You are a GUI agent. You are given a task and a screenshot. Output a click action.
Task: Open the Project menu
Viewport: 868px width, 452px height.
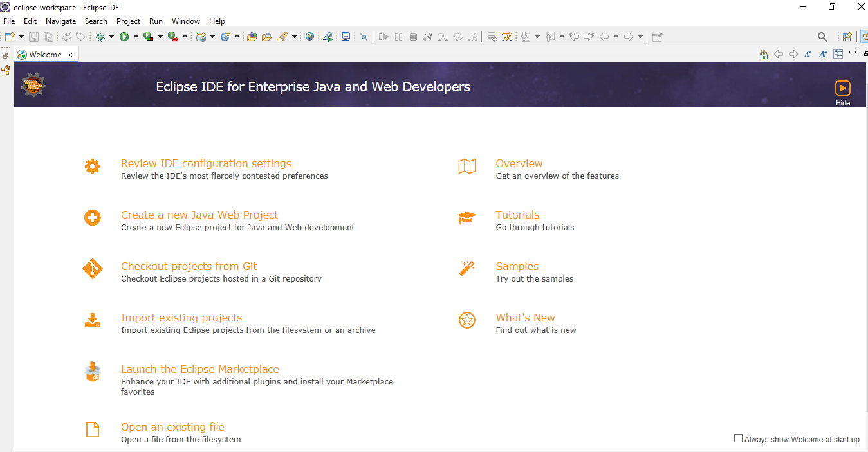tap(128, 21)
